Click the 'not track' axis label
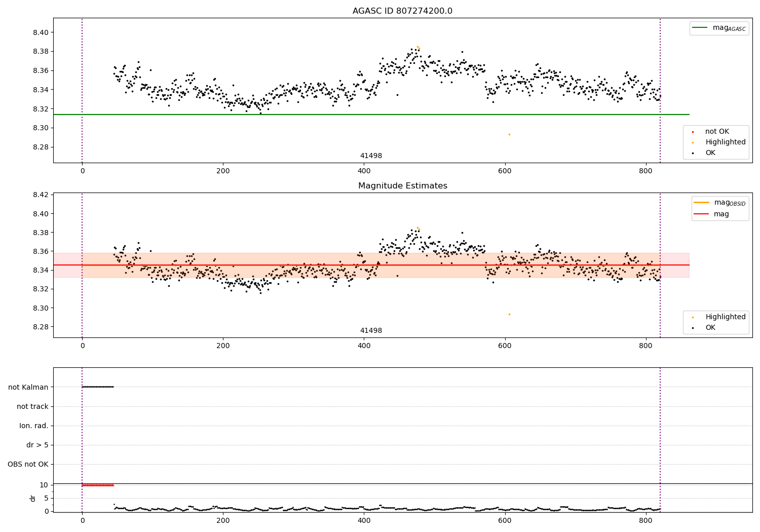Screen dimensions: 760x532 coord(32,406)
